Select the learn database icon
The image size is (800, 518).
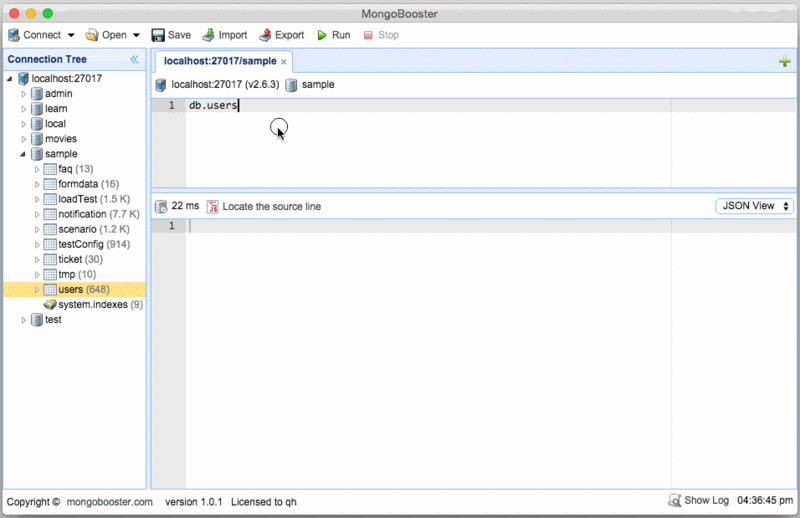coord(37,109)
